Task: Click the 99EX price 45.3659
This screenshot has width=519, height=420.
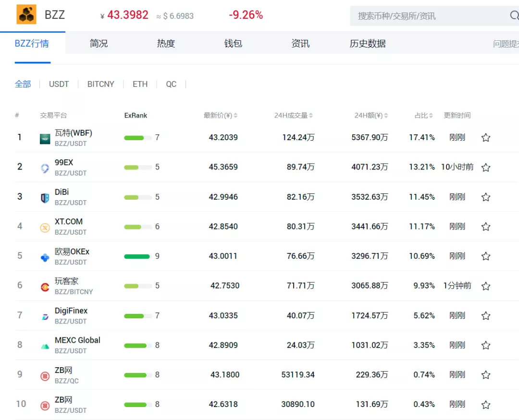Action: point(223,167)
